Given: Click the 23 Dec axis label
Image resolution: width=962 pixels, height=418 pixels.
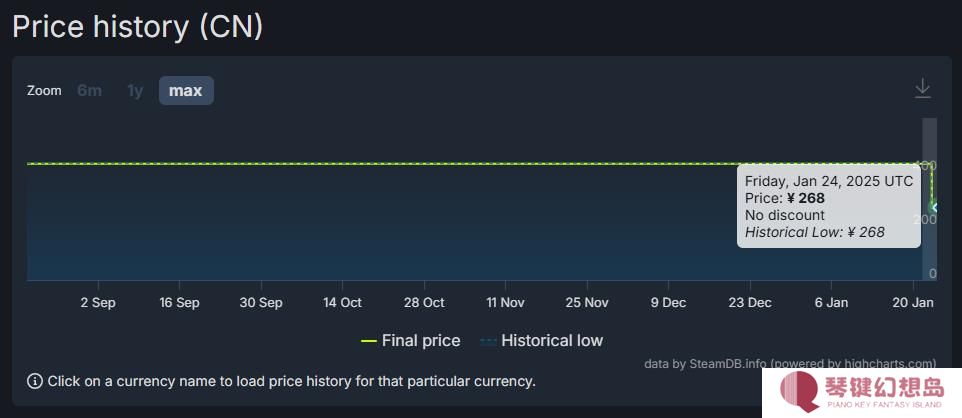Looking at the screenshot, I should tap(750, 303).
